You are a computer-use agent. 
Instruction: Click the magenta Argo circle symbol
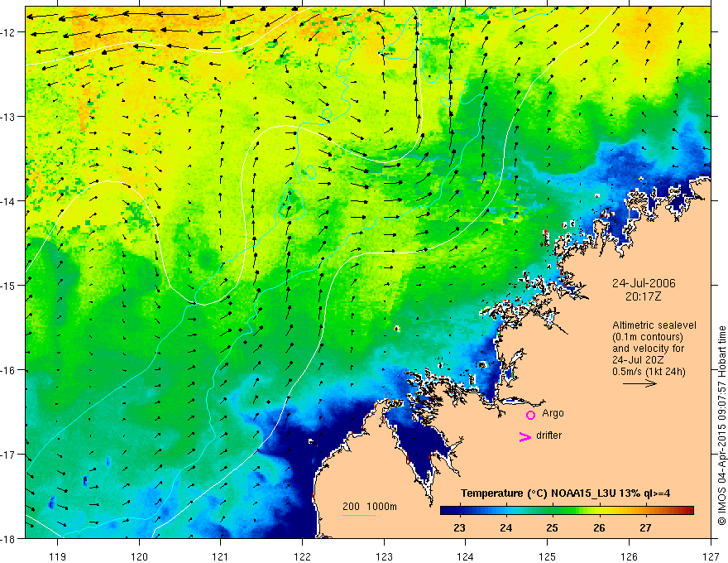tap(530, 415)
